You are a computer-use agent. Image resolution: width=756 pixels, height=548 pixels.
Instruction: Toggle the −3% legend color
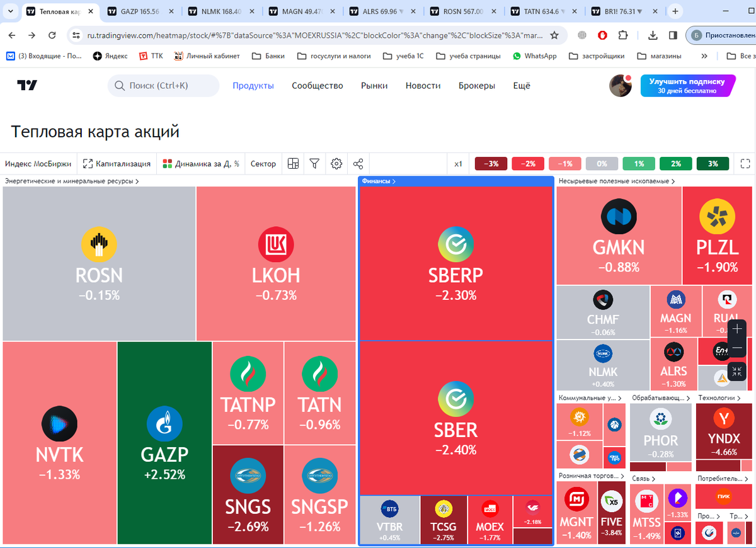pos(491,164)
